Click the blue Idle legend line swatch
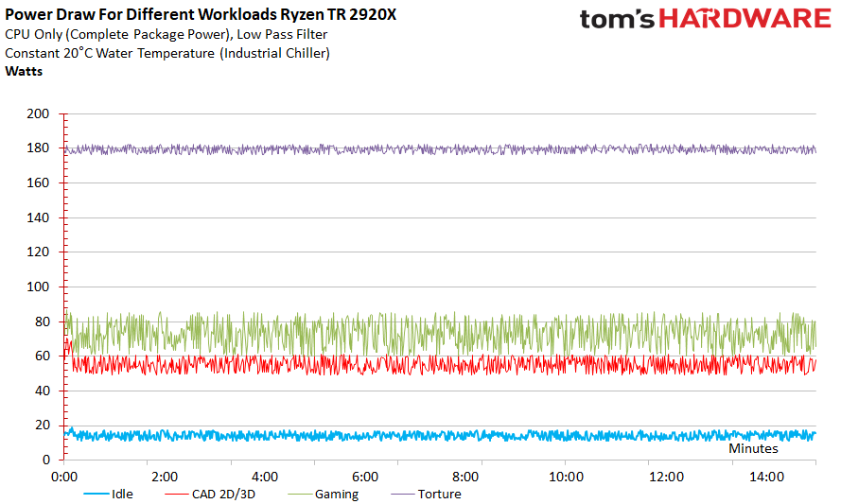 pos(96,494)
